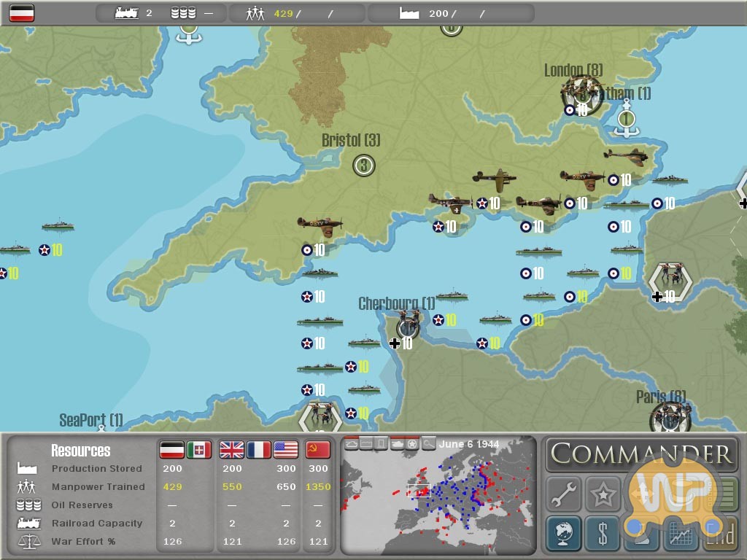Select the Soviet Union flag in Resources
This screenshot has width=747, height=560.
[317, 450]
